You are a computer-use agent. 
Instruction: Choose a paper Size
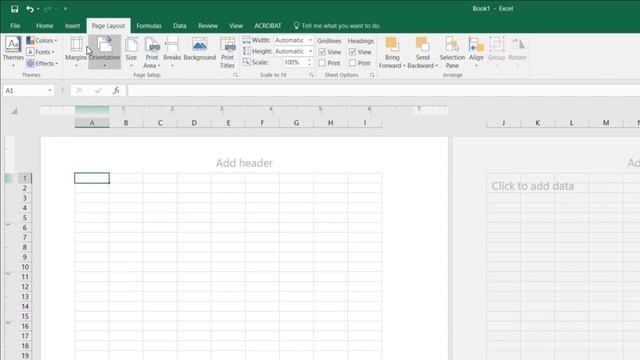point(131,52)
